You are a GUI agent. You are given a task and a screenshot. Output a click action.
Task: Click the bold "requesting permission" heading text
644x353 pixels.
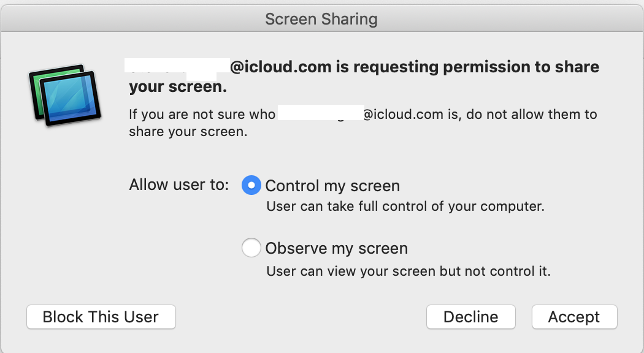(x=442, y=67)
